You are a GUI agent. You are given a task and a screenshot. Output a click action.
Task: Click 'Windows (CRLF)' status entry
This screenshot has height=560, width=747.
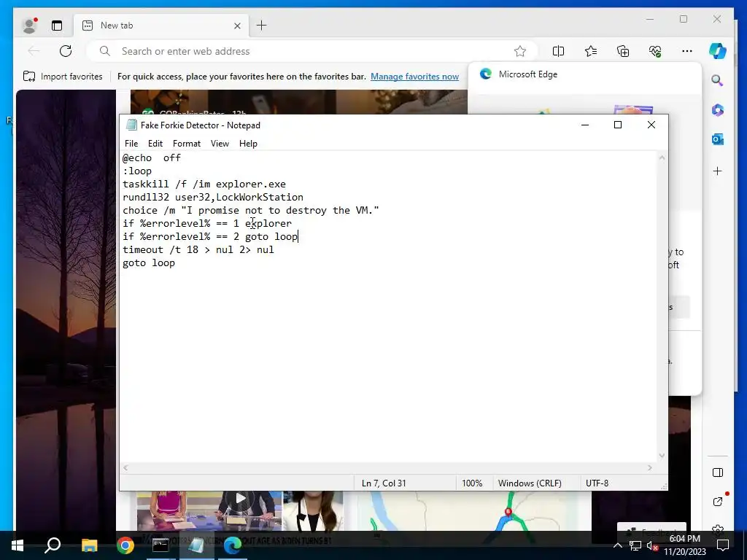coord(530,483)
